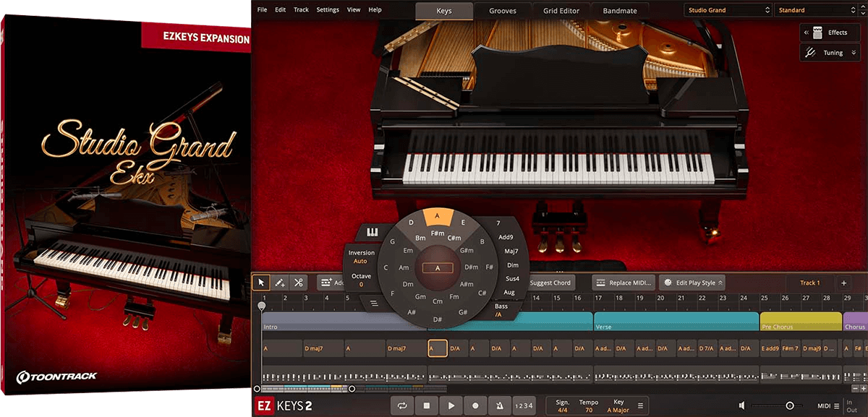The image size is (868, 417).
Task: Click the Replace MIDI button label
Action: click(x=631, y=283)
